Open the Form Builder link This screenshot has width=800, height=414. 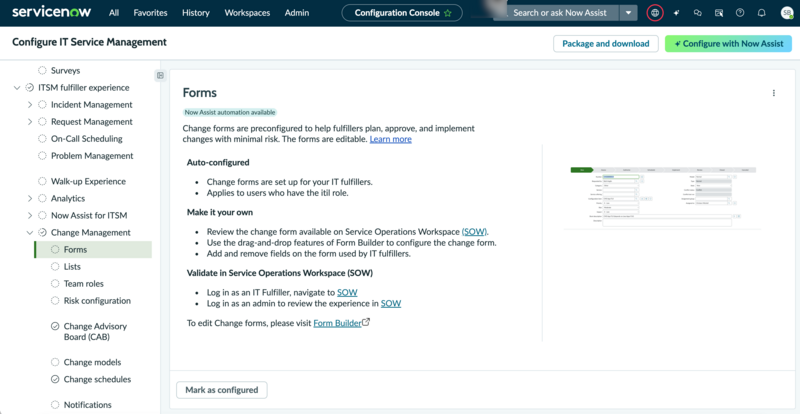tap(337, 323)
